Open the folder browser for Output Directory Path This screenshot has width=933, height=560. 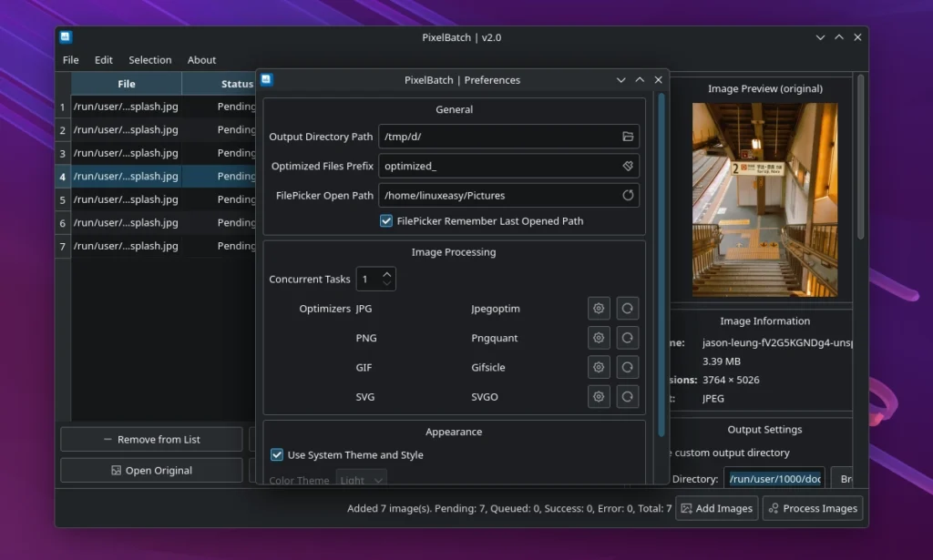tap(627, 137)
